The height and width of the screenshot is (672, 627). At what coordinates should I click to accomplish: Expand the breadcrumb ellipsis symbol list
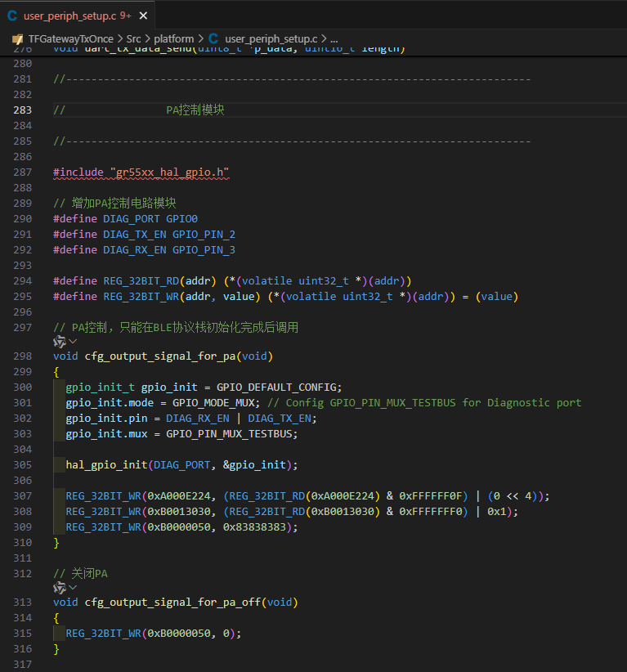click(334, 38)
